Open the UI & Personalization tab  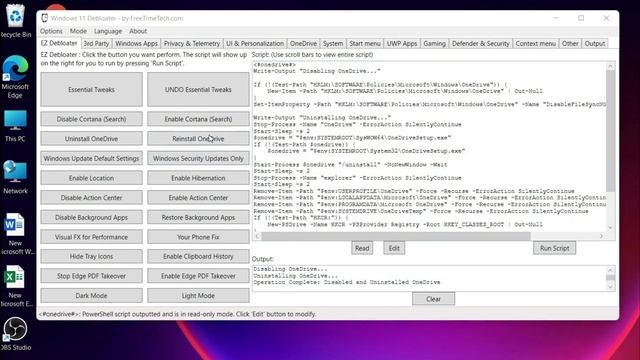click(255, 44)
